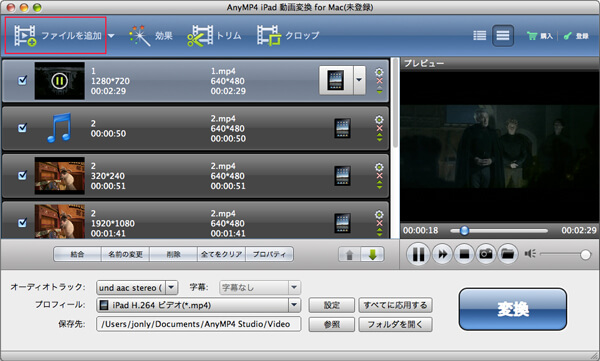Click the 設定 (Settings) button
The height and width of the screenshot is (361, 600).
point(331,305)
